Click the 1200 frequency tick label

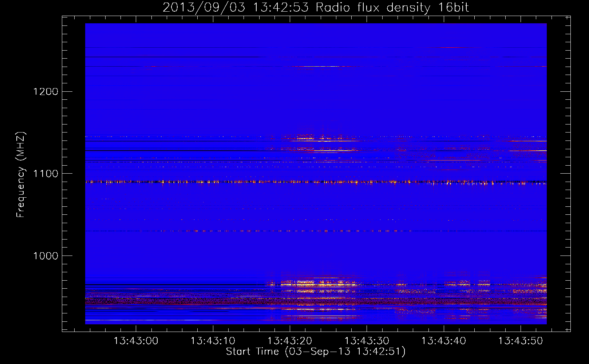tap(46, 91)
